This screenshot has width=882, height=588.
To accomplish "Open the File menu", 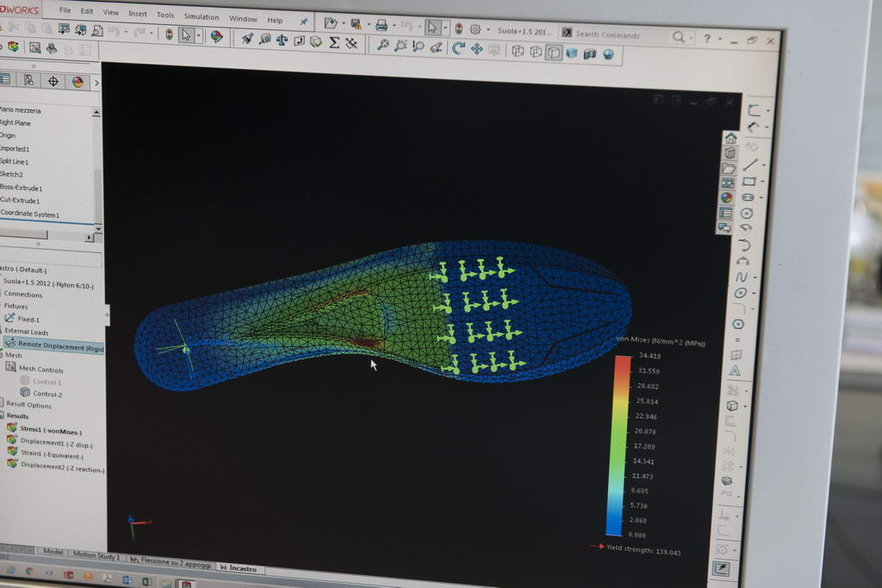I will point(65,10).
